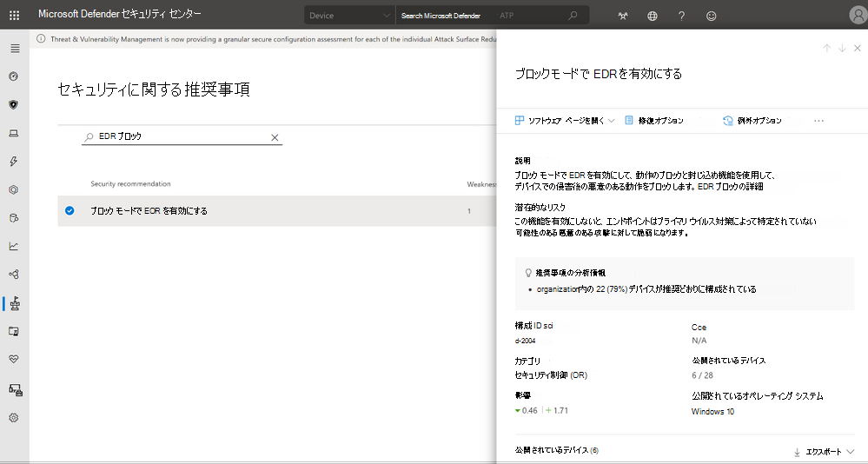
Task: Click the Windows 10 operating system value
Action: coord(712,411)
